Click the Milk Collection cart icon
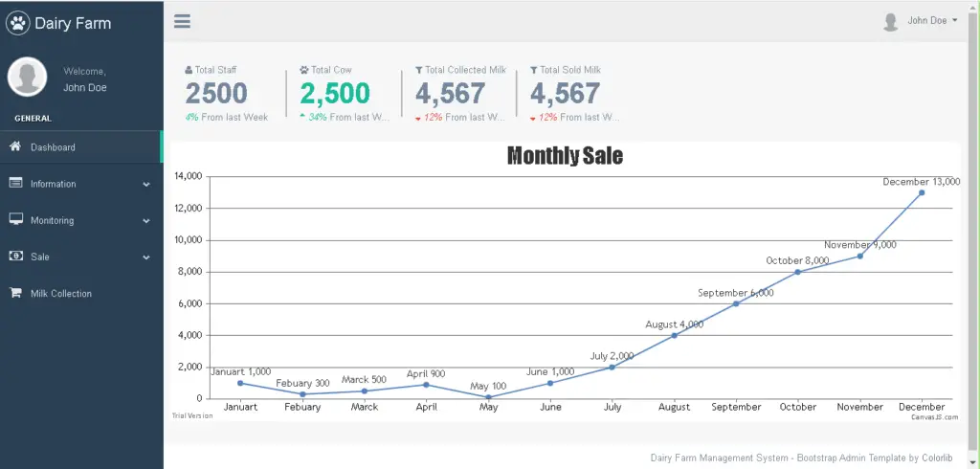Image resolution: width=980 pixels, height=469 pixels. pyautogui.click(x=15, y=293)
